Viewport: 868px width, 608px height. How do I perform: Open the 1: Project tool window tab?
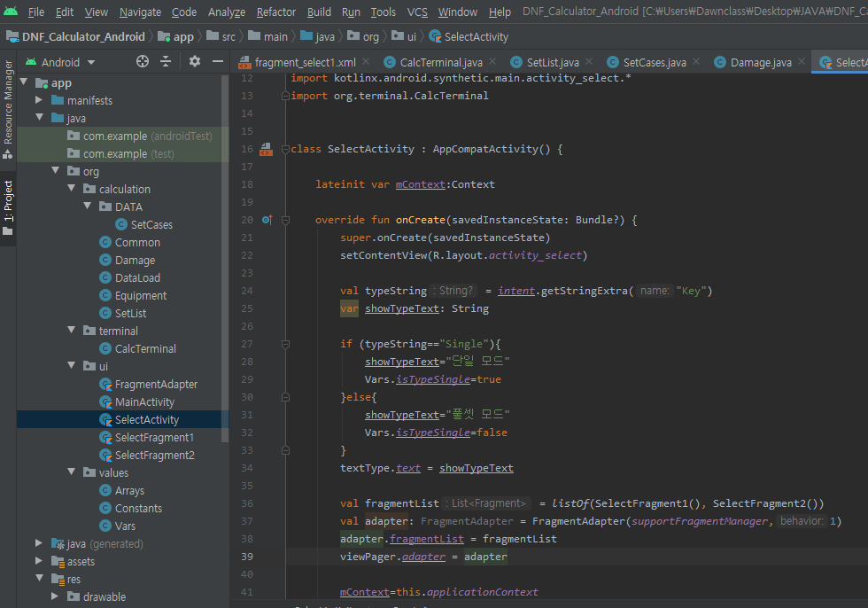pyautogui.click(x=8, y=207)
